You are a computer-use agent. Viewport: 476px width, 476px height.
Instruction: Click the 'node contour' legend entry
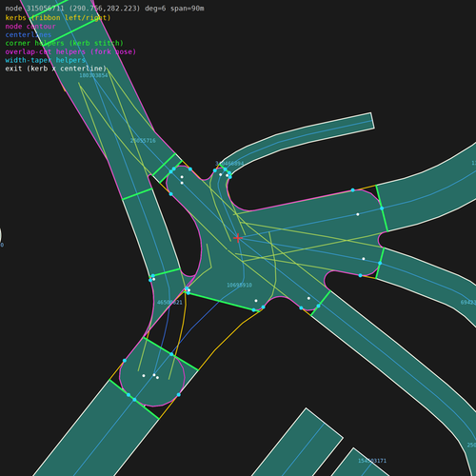(30, 26)
